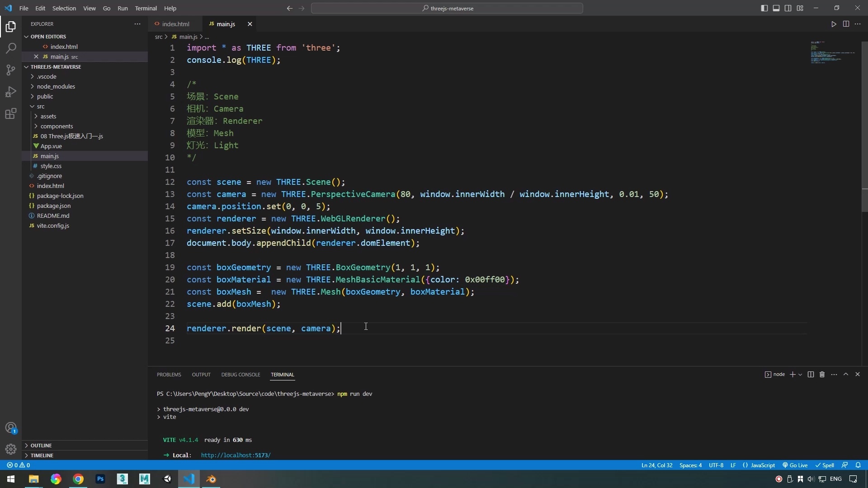
Task: Click Go Live in status bar
Action: coord(795,465)
